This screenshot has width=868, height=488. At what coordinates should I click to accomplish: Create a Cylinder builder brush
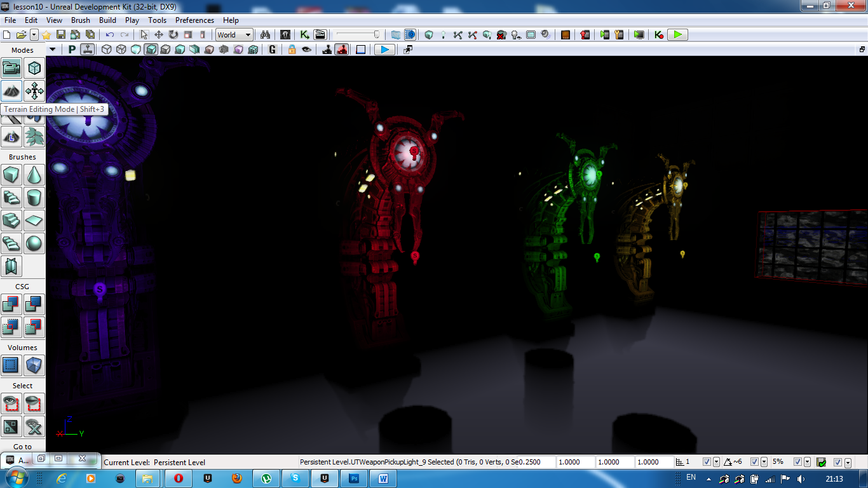click(x=34, y=198)
